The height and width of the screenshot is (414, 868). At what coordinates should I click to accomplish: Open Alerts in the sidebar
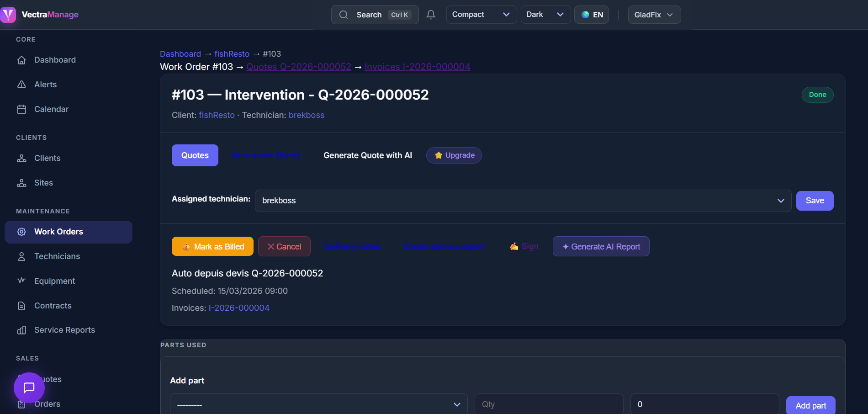coord(69,85)
